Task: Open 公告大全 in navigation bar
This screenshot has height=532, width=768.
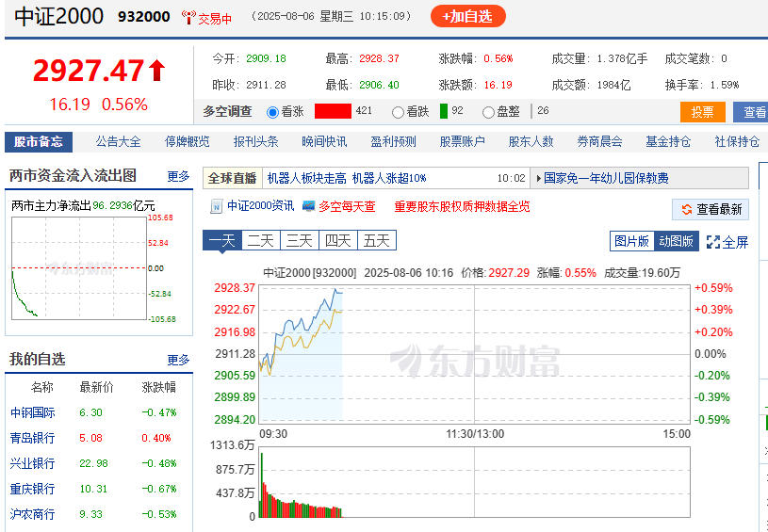Action: (x=118, y=142)
